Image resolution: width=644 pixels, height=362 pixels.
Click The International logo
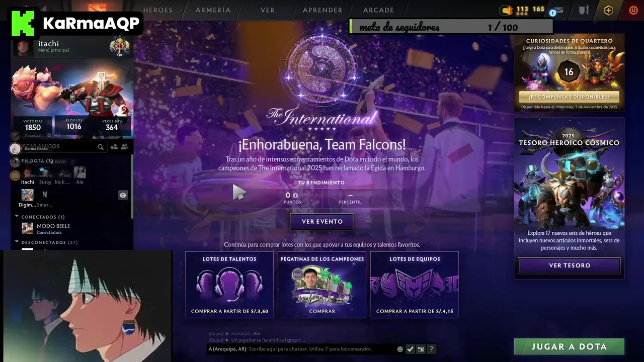pyautogui.click(x=322, y=83)
